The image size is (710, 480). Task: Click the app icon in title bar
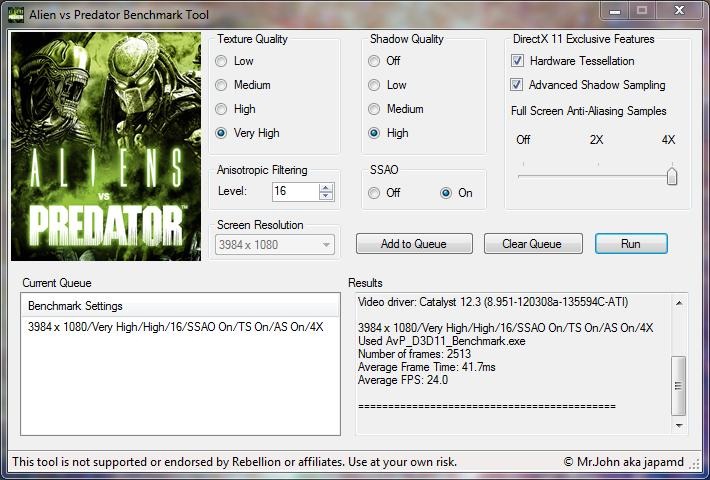tap(14, 12)
